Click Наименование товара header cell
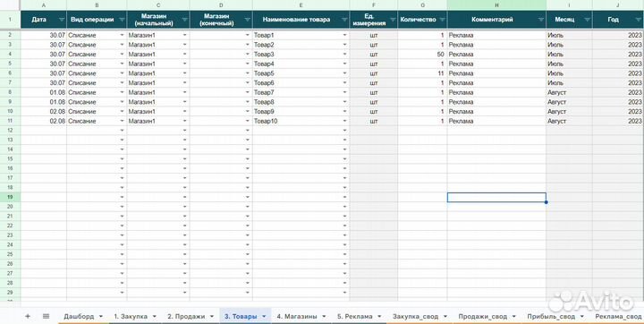Viewport: 644px width, 324px height. [301, 20]
